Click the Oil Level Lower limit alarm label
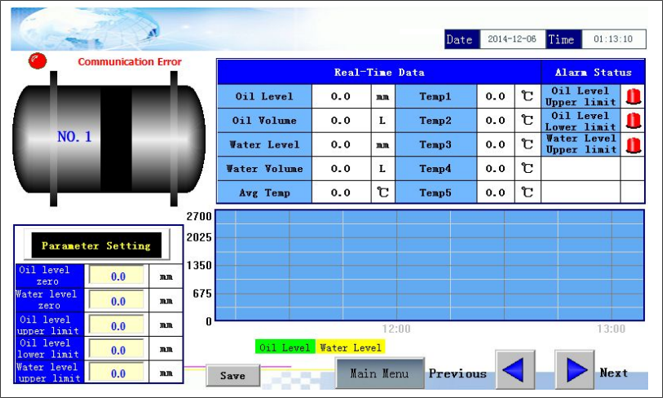Viewport: 663px width, 398px height. coord(581,121)
